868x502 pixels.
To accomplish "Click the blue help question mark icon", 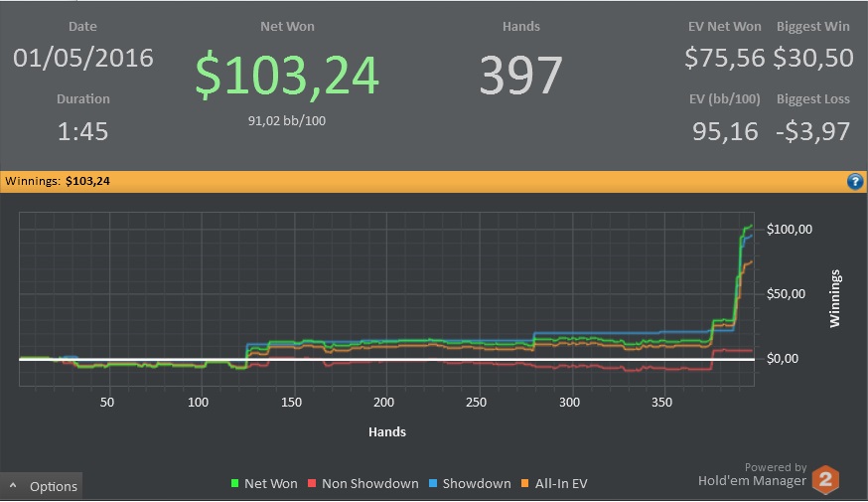I will point(855,181).
